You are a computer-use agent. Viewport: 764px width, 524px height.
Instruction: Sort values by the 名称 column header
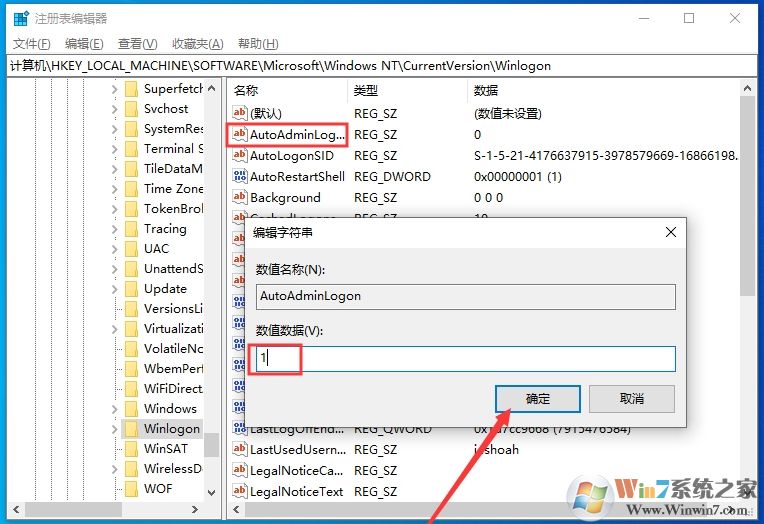287,90
